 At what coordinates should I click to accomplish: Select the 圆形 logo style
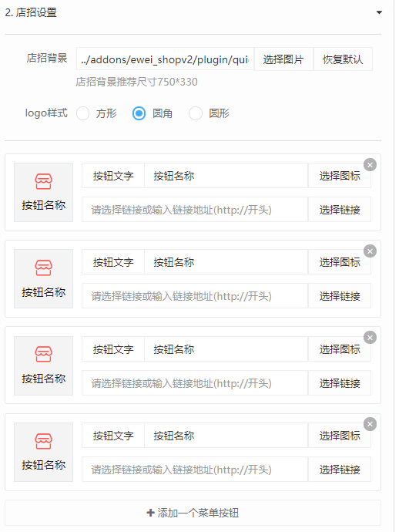196,113
